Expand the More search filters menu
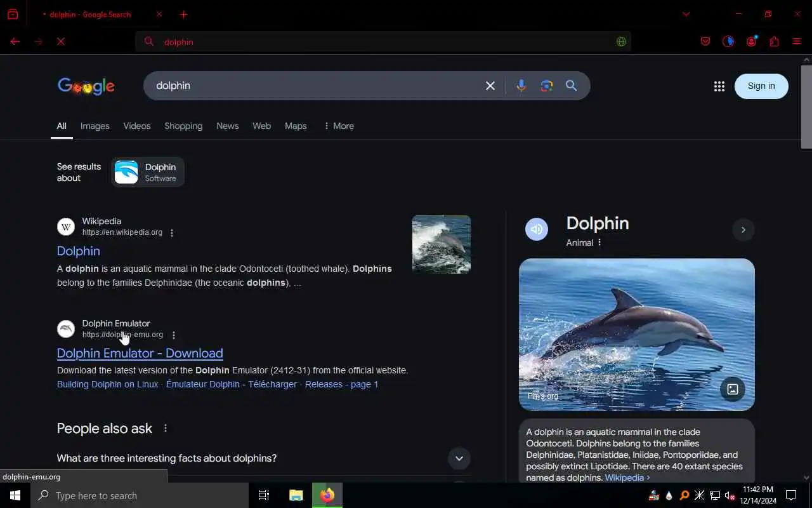The height and width of the screenshot is (508, 812). (339, 126)
